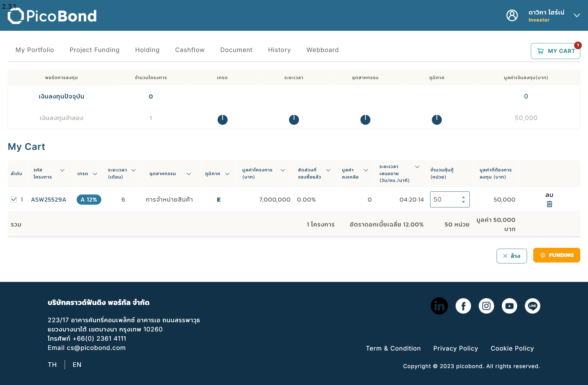Open the LINE social icon
This screenshot has width=588, height=385.
pos(532,306)
